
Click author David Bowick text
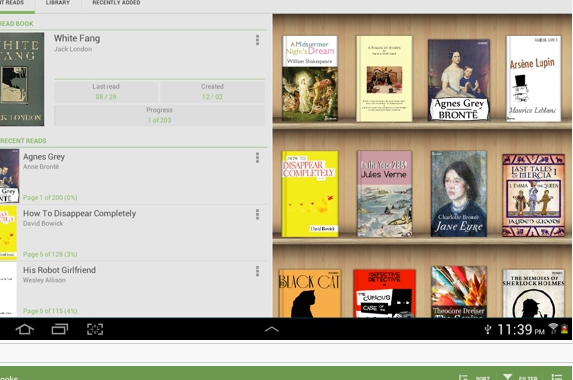click(x=43, y=223)
